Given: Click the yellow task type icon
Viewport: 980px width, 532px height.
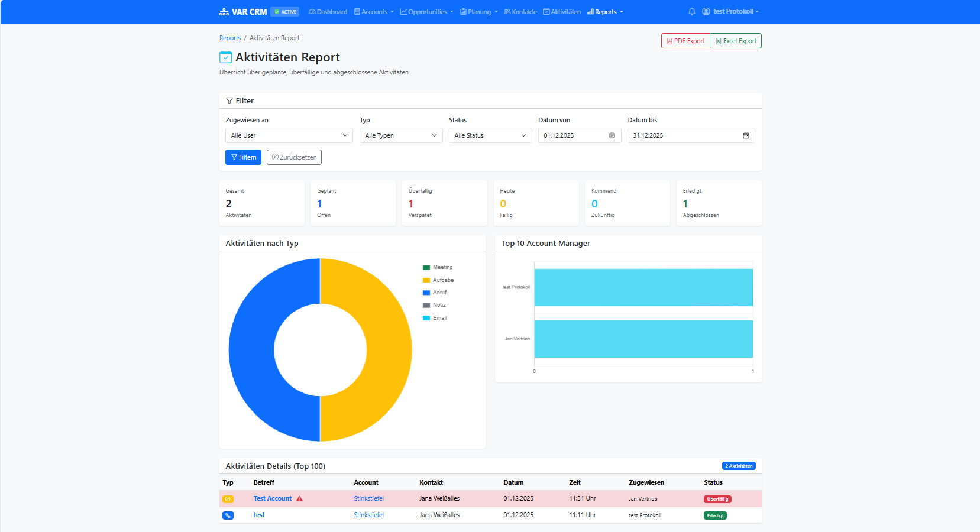Looking at the screenshot, I should 228,499.
